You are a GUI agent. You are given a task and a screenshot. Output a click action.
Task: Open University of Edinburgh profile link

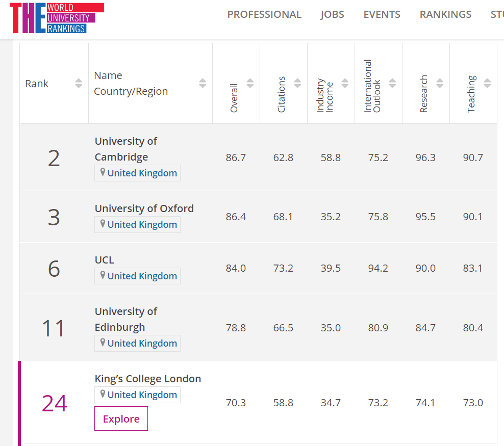(125, 319)
